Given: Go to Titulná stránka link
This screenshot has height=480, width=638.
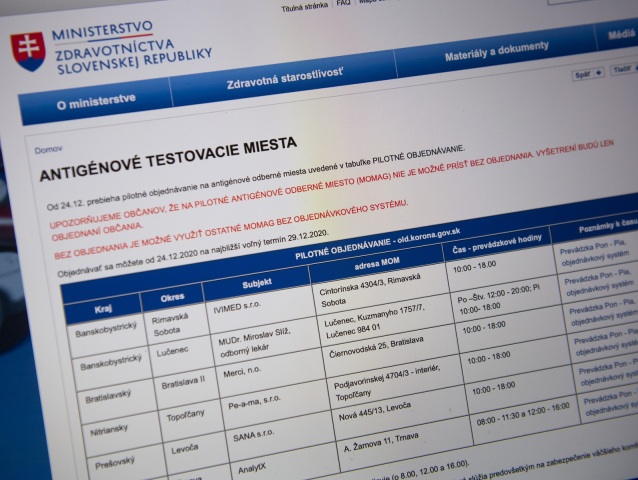Looking at the screenshot, I should tap(304, 7).
